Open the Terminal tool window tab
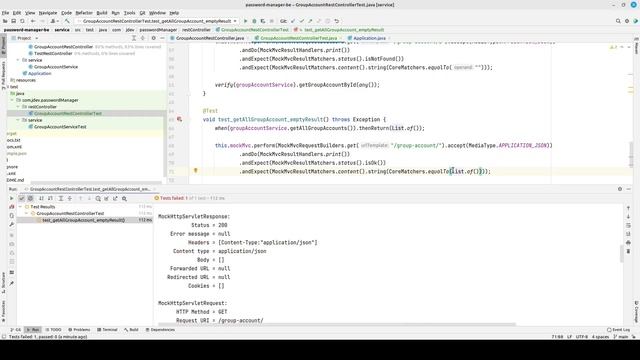Viewport: 640px width, 360px height. click(107, 330)
